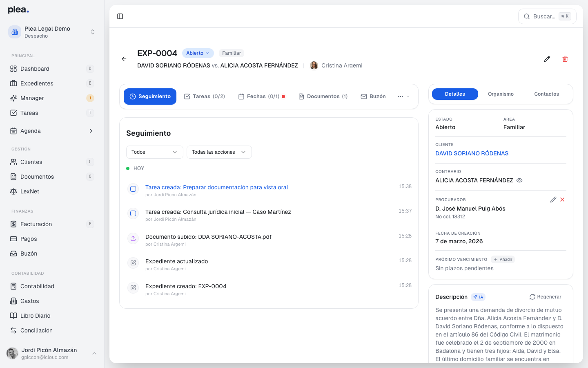Click the plea logo

pyautogui.click(x=18, y=10)
